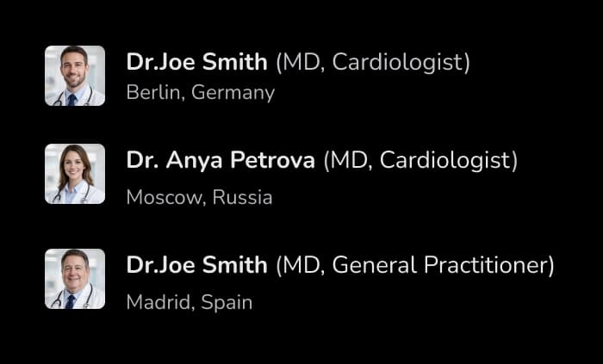Screen dimensions: 603x364
Task: Select Joe Smith's (MD, Cardiologist) credential text
Action: [x=373, y=63]
